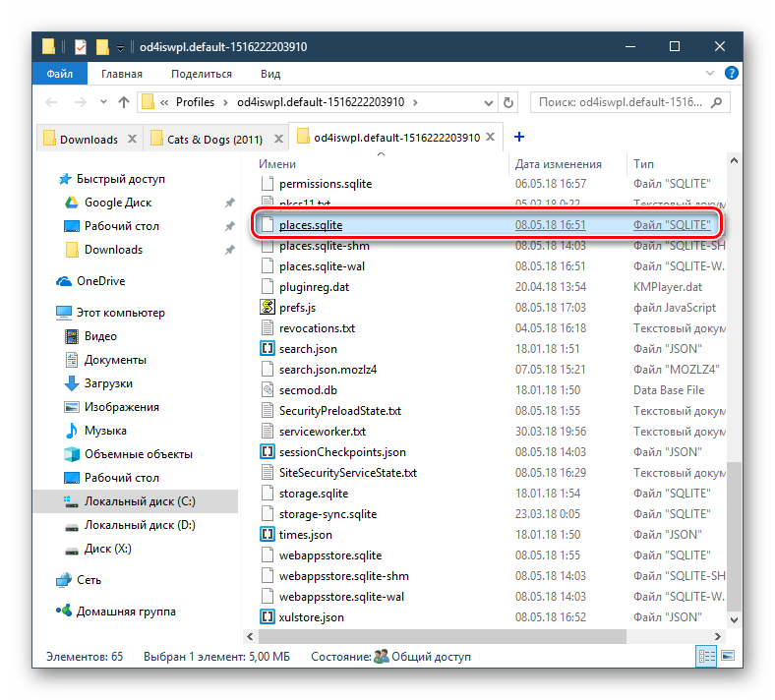Close the od4iswpl.default tab
775x700 pixels.
pos(491,137)
